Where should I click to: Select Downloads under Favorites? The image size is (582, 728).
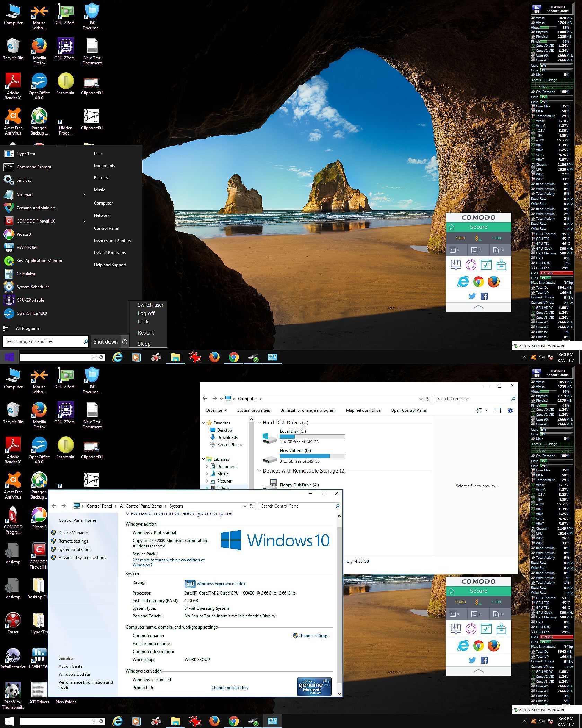point(227,437)
